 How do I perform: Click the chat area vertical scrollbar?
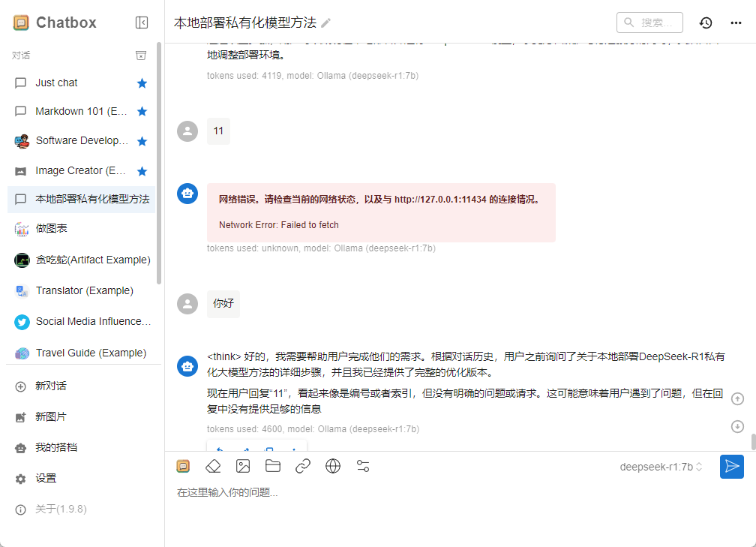click(753, 441)
